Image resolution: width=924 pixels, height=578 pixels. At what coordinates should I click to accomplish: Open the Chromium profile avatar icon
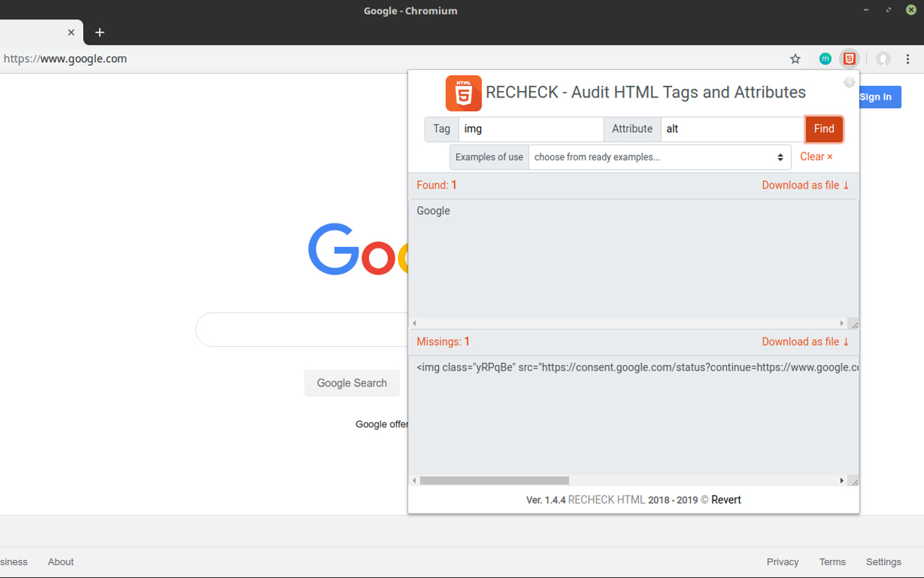(x=883, y=59)
